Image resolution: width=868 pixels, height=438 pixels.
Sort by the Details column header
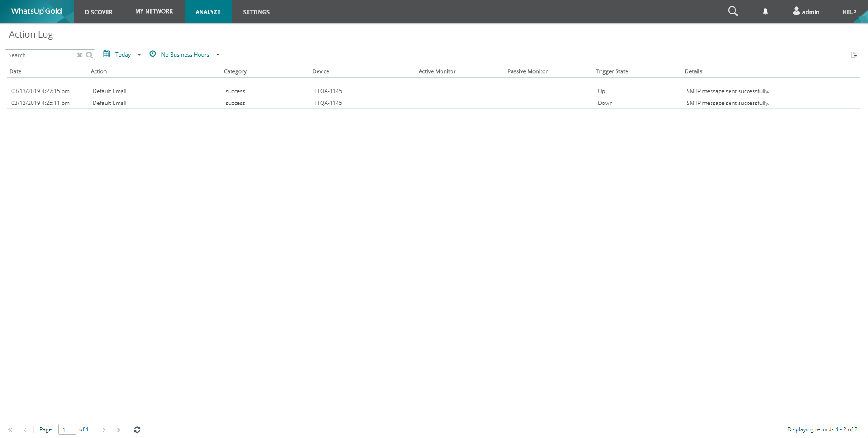tap(693, 71)
